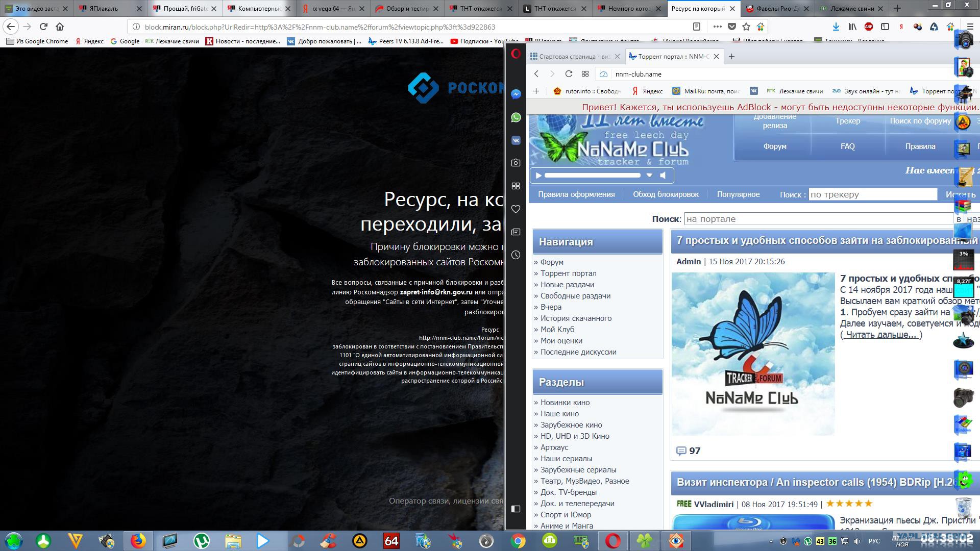Open Personal News in Opera sidebar
The image size is (980, 551).
click(516, 232)
